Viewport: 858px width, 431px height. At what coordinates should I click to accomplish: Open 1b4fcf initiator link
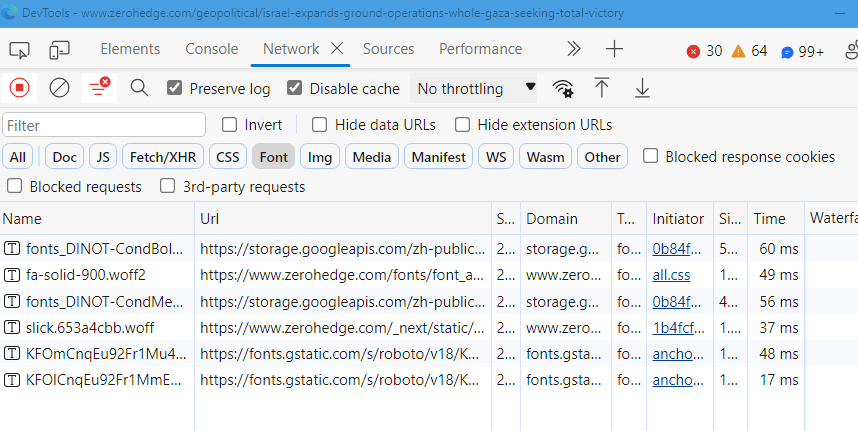tap(678, 328)
